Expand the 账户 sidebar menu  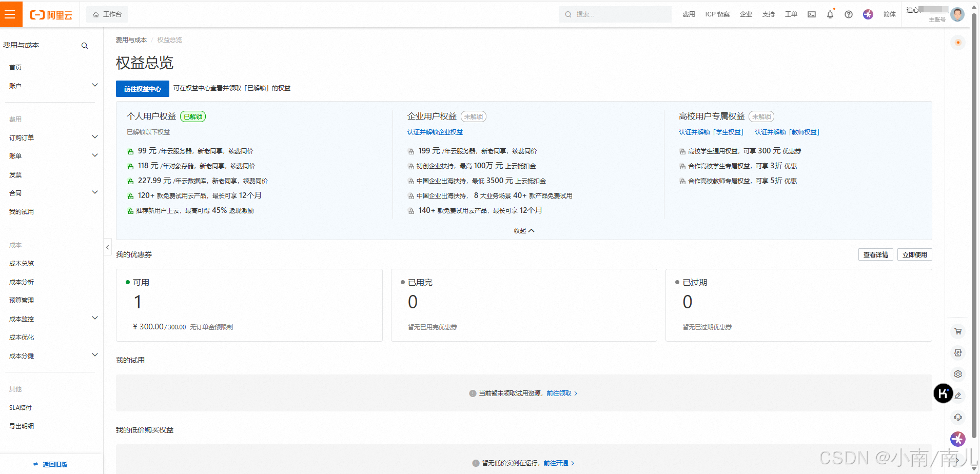95,85
